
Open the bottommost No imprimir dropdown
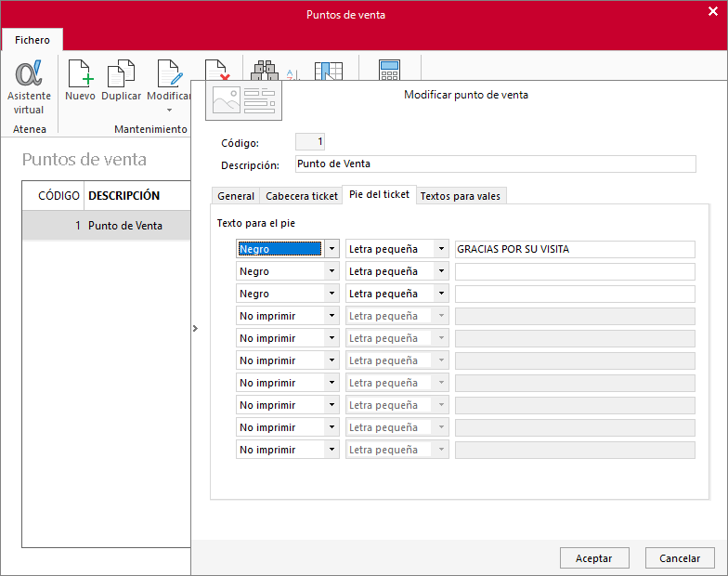(332, 450)
